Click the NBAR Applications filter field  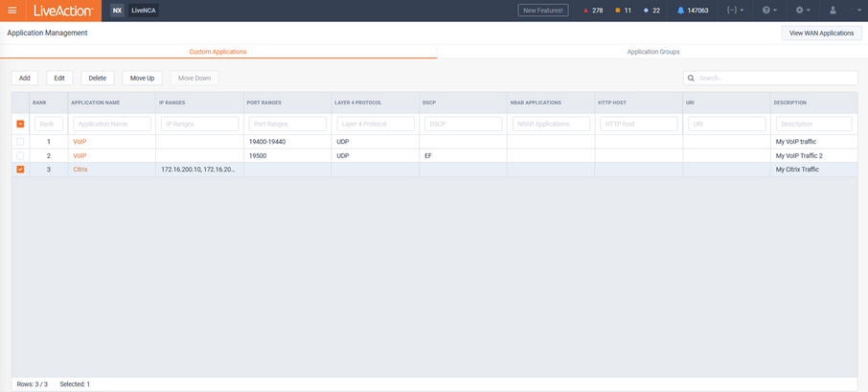551,124
